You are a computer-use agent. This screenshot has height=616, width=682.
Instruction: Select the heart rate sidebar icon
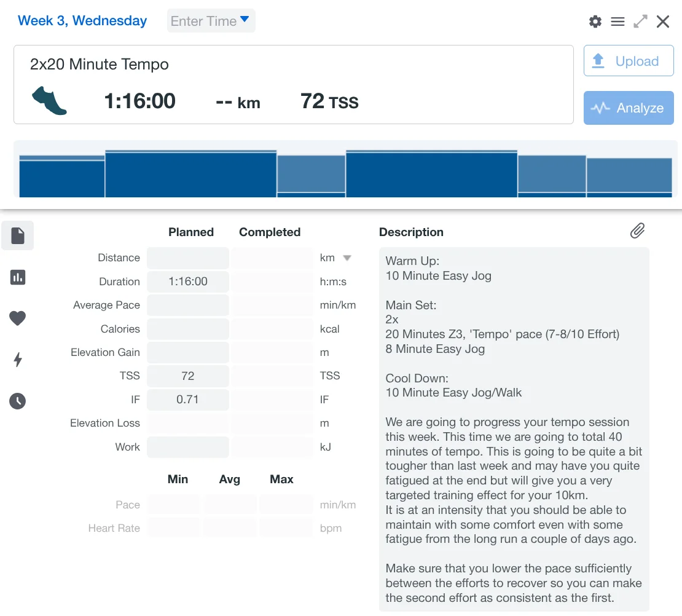click(x=18, y=318)
